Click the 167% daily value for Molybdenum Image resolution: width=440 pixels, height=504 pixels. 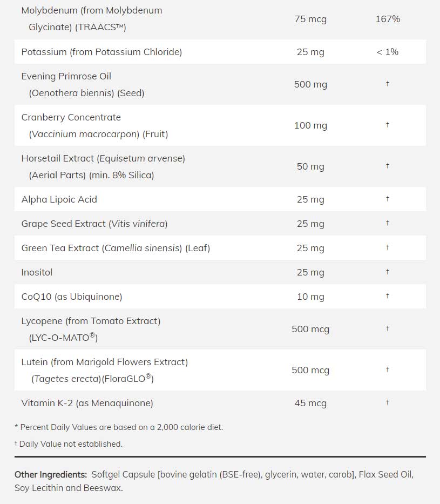click(387, 19)
